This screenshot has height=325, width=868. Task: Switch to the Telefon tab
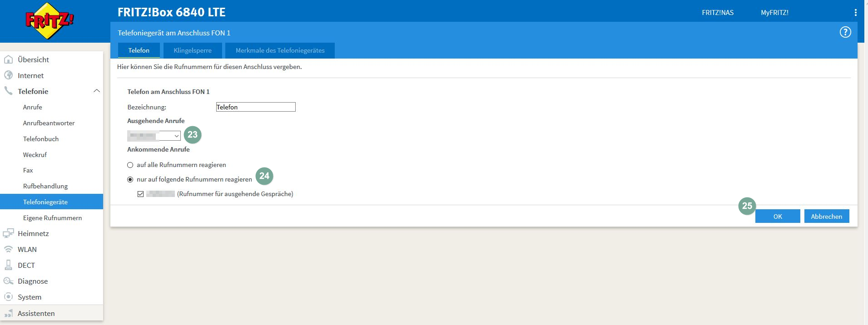pyautogui.click(x=139, y=50)
